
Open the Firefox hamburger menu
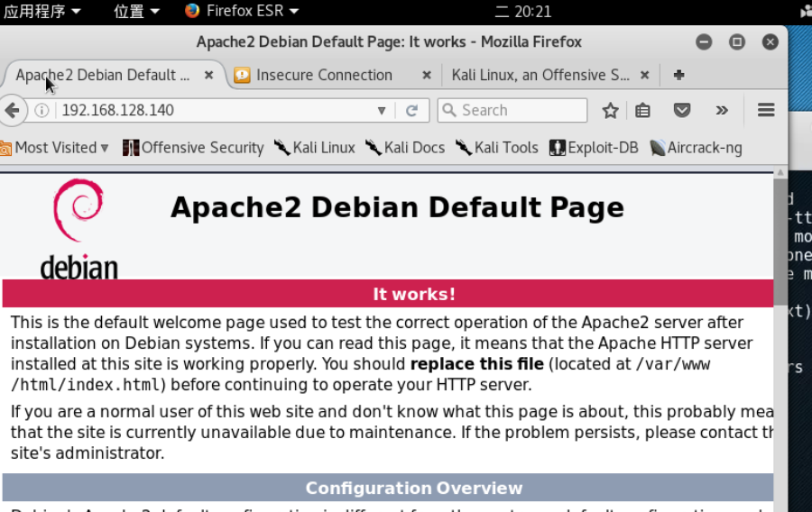point(766,110)
